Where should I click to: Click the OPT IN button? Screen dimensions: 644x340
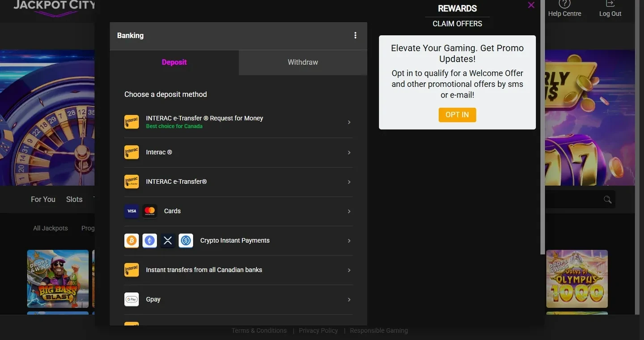pyautogui.click(x=457, y=115)
